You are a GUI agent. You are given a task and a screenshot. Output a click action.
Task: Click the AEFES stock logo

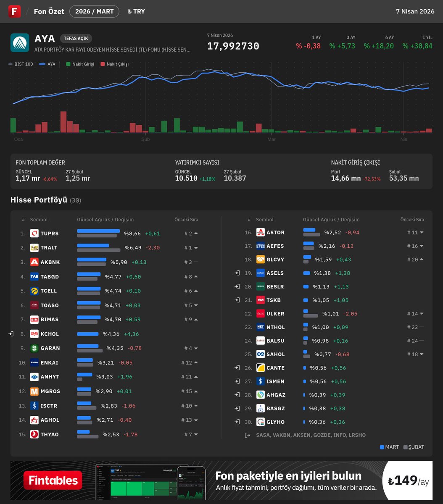click(x=261, y=246)
